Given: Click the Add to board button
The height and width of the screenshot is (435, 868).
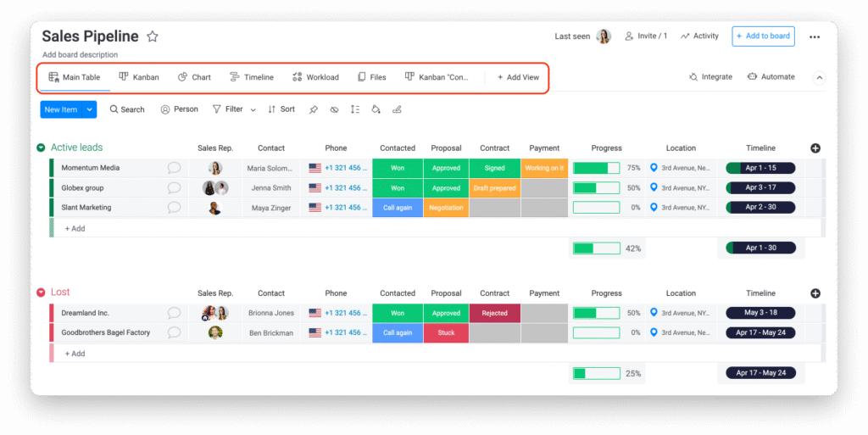Looking at the screenshot, I should click(763, 36).
